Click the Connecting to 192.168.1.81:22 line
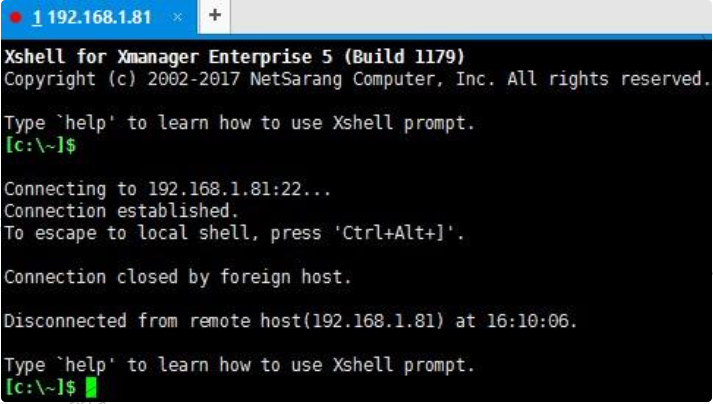 pyautogui.click(x=167, y=189)
